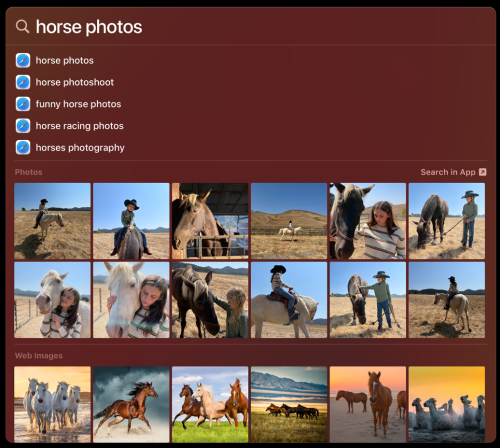Open web image of three horses running on green grass
500x448 pixels.
point(210,405)
